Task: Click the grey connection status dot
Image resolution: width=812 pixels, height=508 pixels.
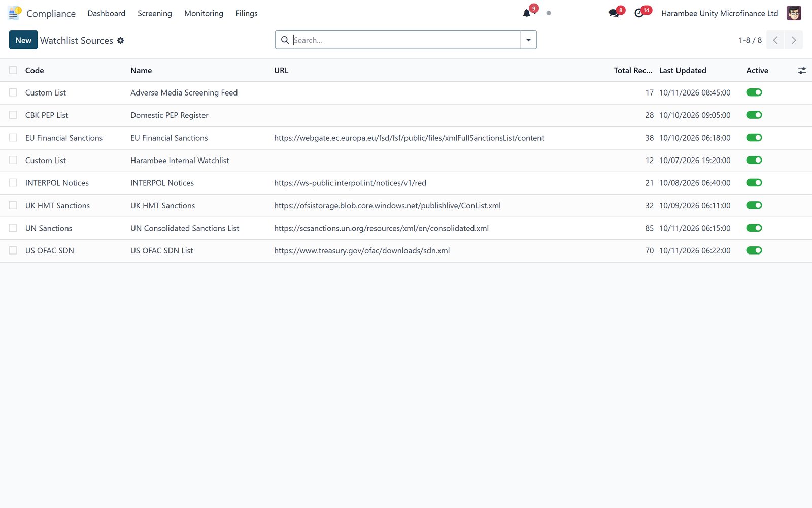Action: [x=549, y=13]
